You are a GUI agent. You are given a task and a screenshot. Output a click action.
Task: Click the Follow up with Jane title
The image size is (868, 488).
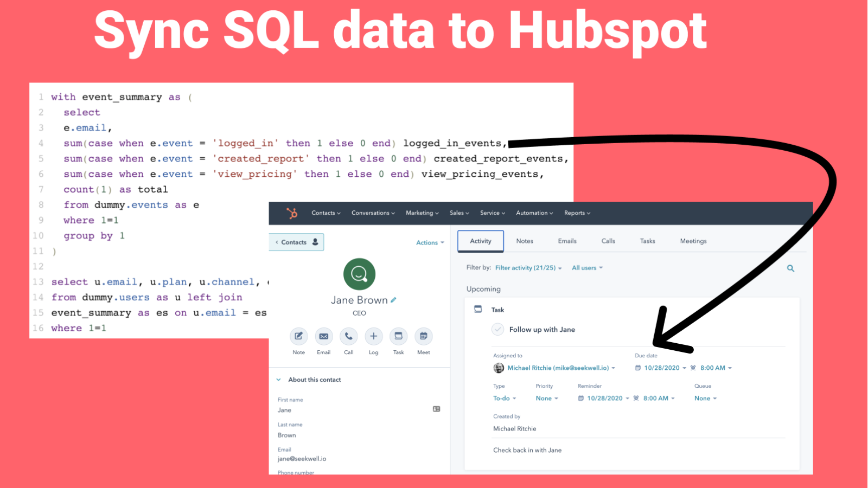click(x=542, y=330)
